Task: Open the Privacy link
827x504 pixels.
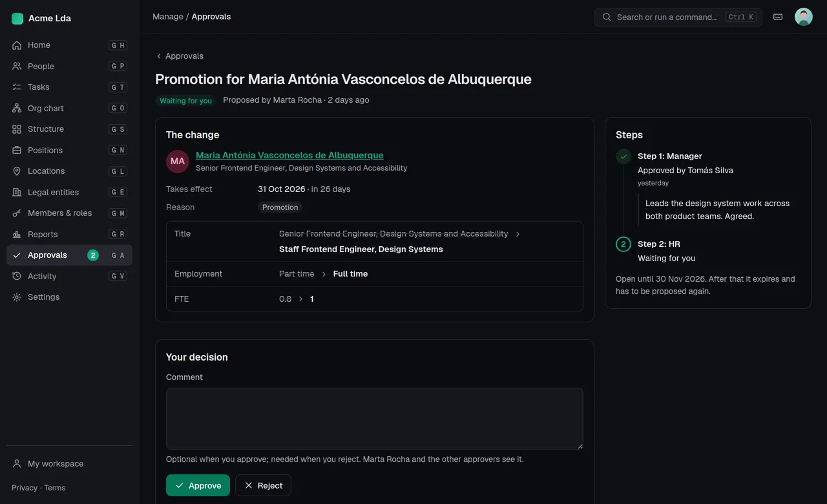Action: pos(25,488)
